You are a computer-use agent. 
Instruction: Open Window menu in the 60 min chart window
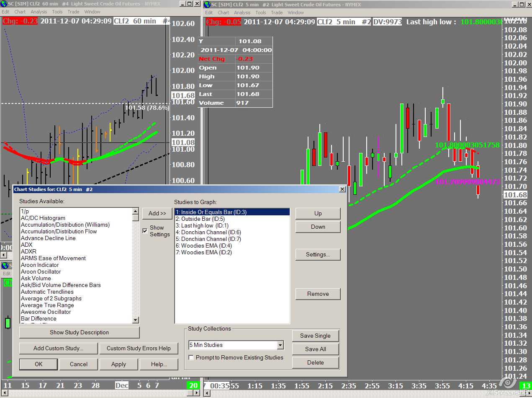click(x=92, y=12)
